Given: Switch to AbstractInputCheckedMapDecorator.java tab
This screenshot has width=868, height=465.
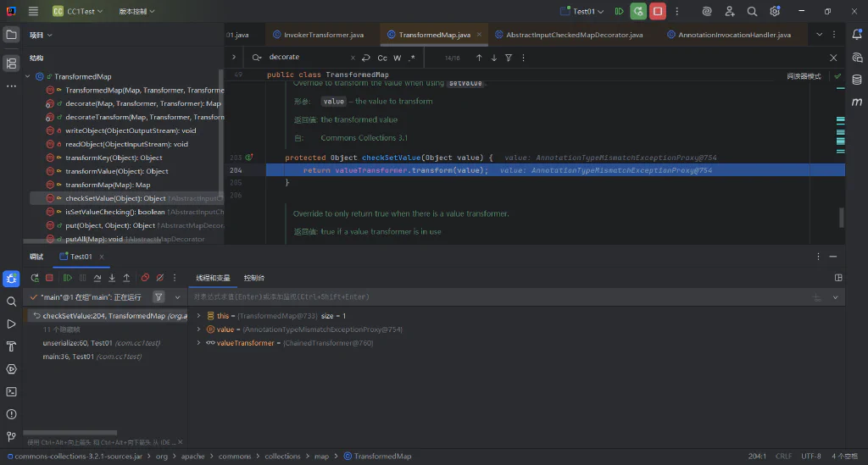Looking at the screenshot, I should 569,34.
